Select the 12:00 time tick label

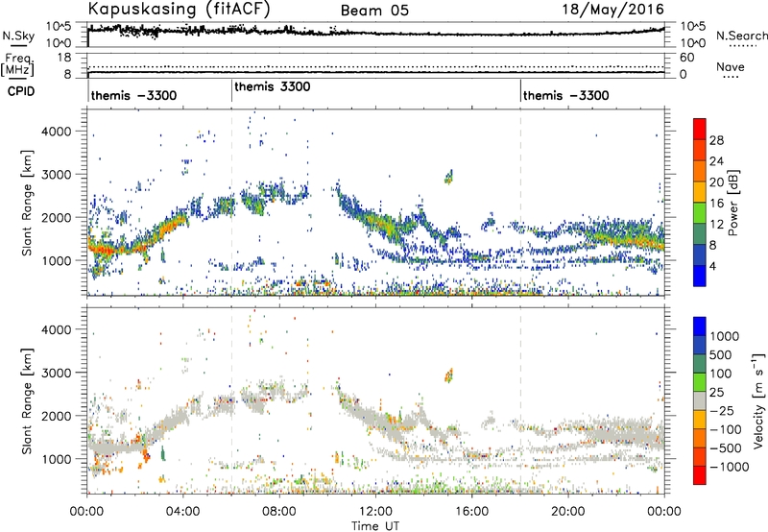(x=375, y=512)
